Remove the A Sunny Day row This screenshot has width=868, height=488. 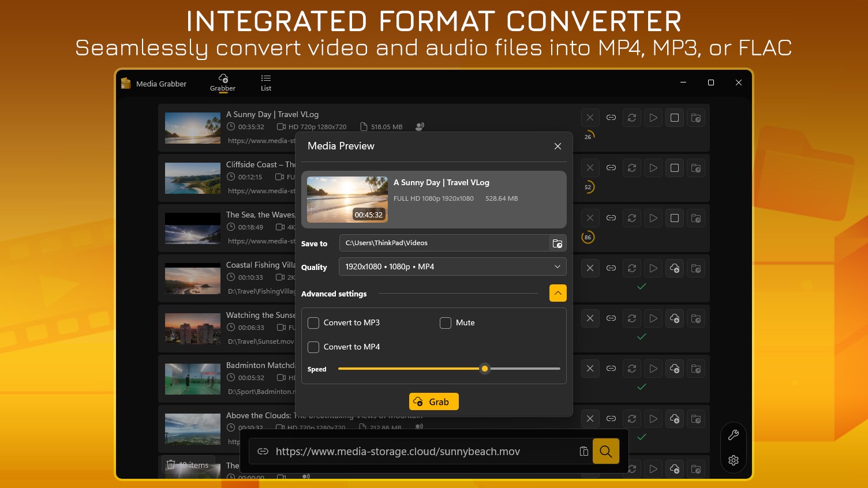pos(590,118)
